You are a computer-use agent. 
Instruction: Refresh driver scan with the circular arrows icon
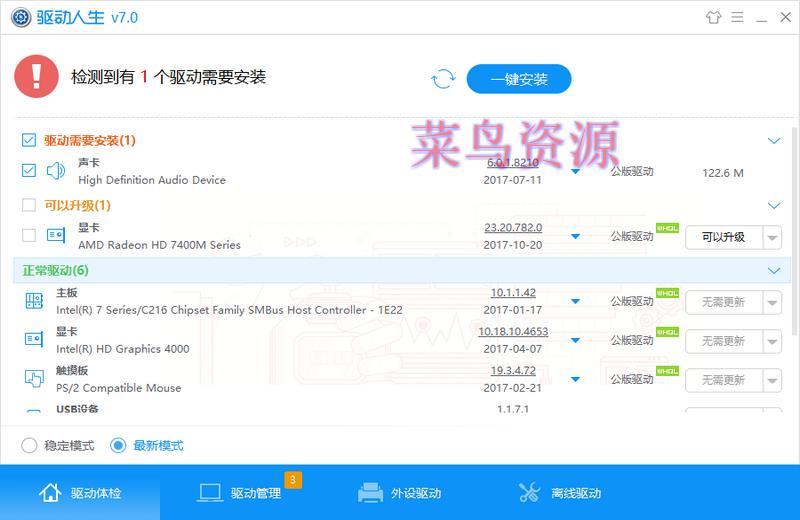click(443, 79)
